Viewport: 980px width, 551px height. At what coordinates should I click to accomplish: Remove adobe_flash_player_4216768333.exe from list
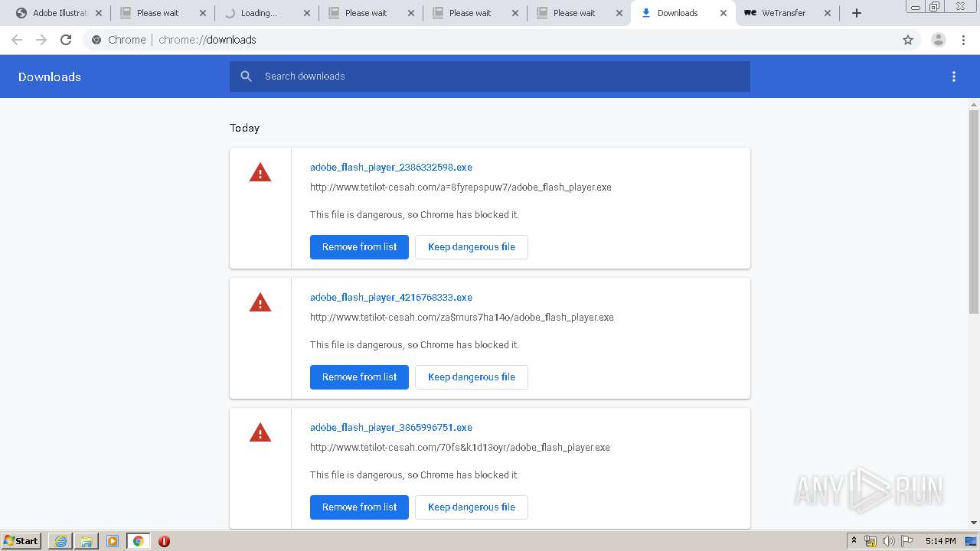point(359,377)
